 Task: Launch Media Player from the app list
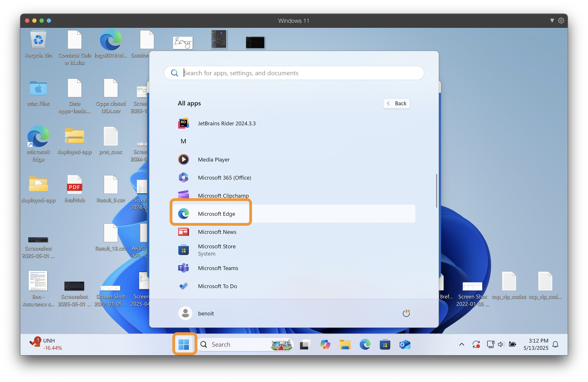tap(294, 159)
